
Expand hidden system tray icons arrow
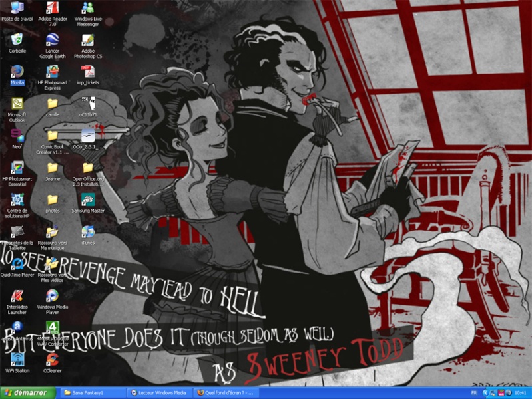(x=485, y=393)
